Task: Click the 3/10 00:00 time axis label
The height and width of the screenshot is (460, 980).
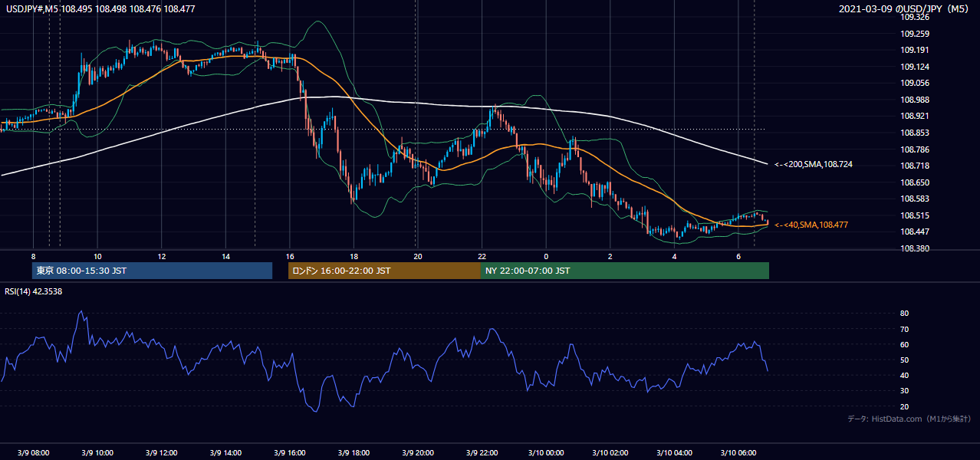Action: coord(546,452)
